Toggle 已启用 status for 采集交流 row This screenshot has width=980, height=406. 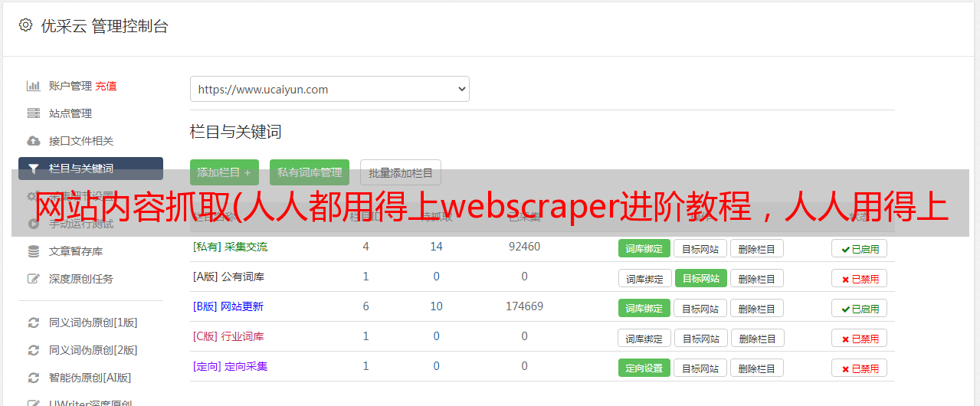[x=859, y=248]
